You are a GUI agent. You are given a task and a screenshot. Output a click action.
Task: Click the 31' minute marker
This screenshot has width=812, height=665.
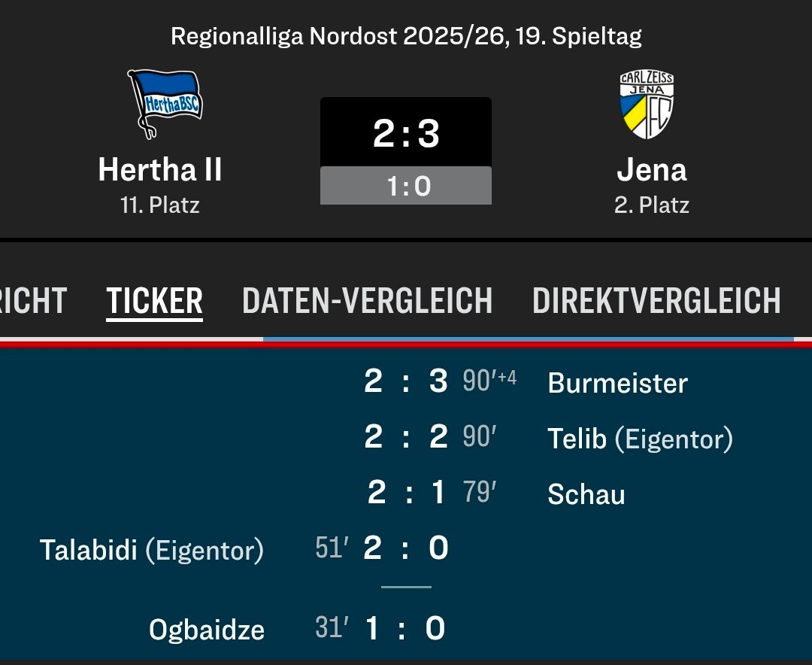pos(331,627)
